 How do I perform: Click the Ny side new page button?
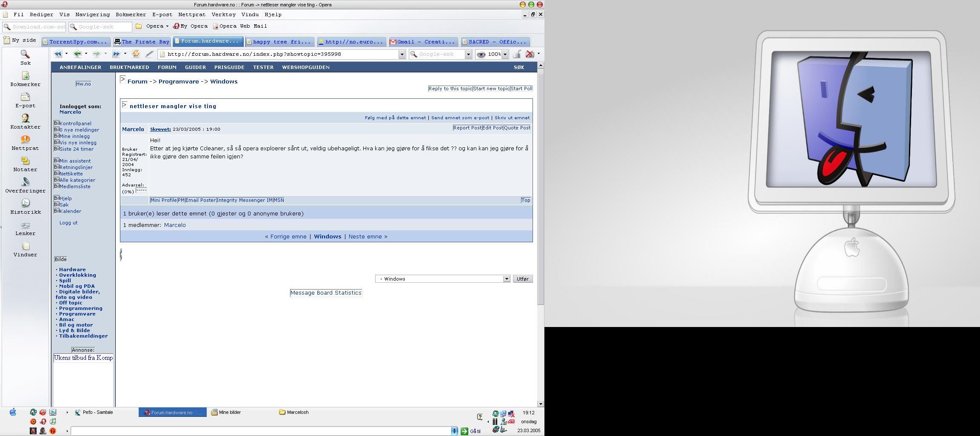pyautogui.click(x=20, y=40)
